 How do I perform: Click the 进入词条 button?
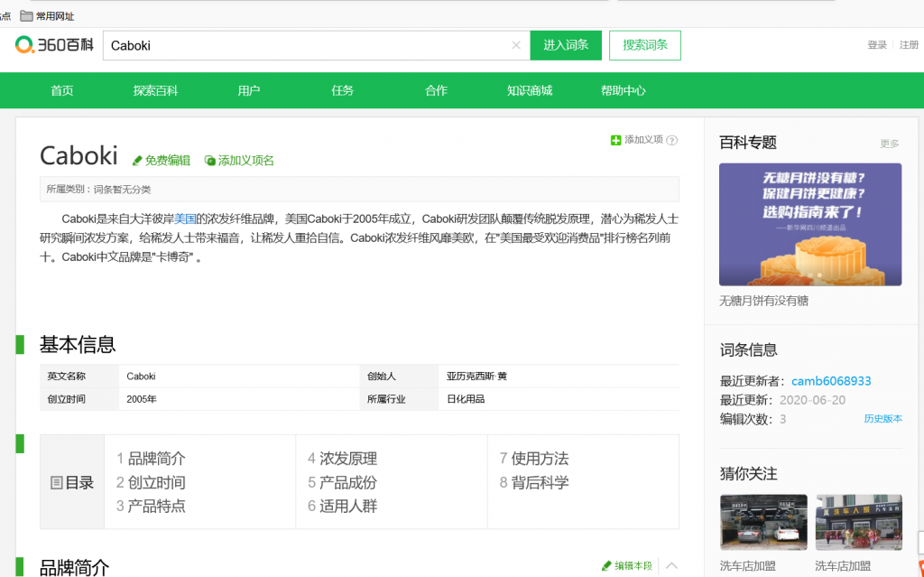tap(566, 45)
